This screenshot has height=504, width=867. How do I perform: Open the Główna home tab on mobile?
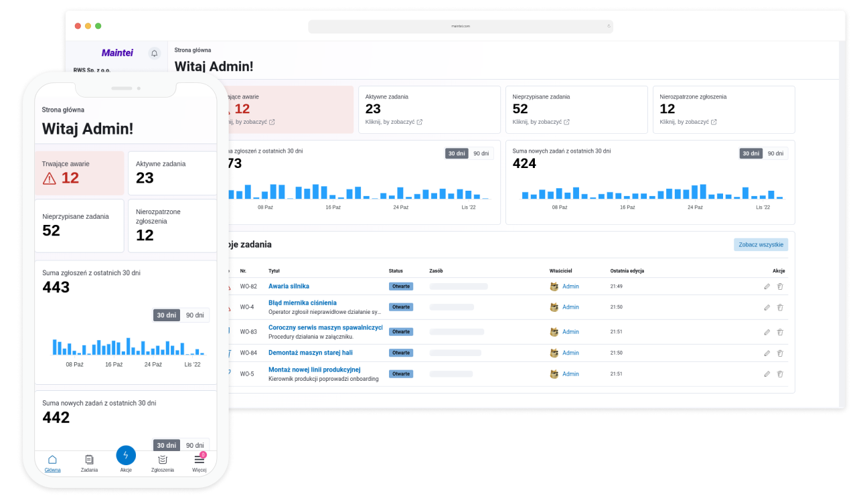coord(52,463)
